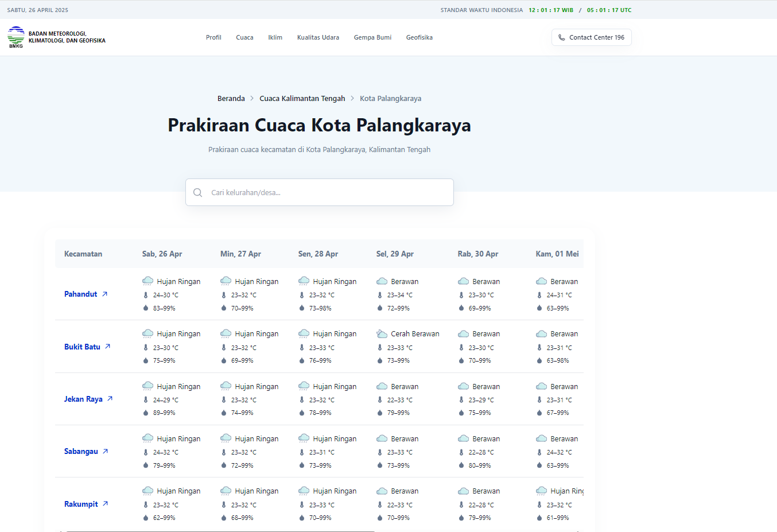The image size is (777, 532).
Task: Click the arrow icon beside Rakumpit
Action: point(106,504)
